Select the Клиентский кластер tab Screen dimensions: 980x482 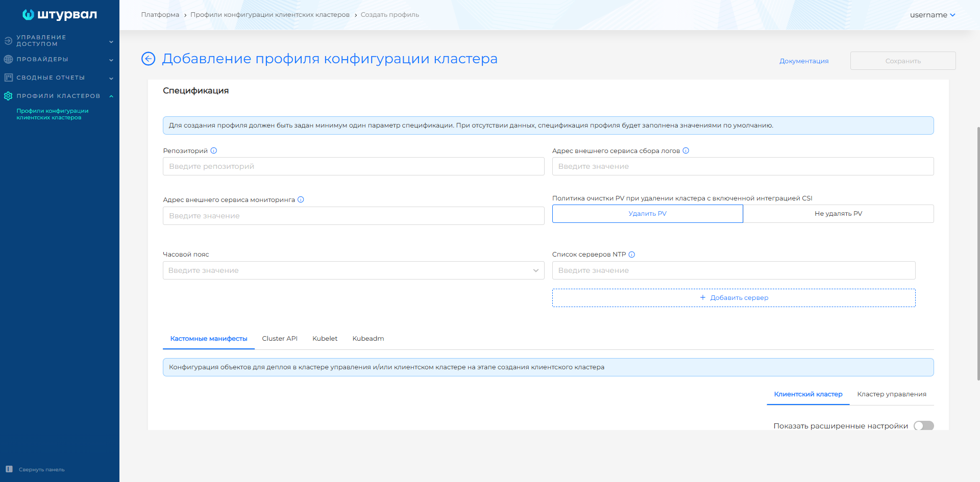tap(808, 394)
